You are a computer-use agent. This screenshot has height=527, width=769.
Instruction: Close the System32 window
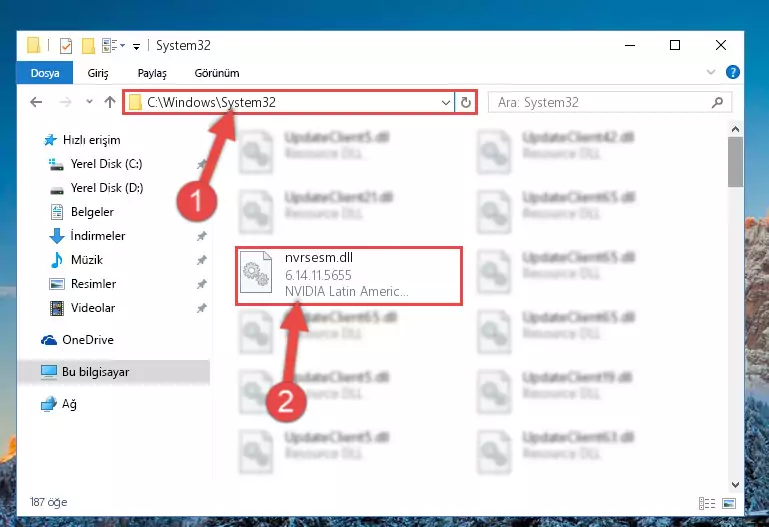click(720, 45)
